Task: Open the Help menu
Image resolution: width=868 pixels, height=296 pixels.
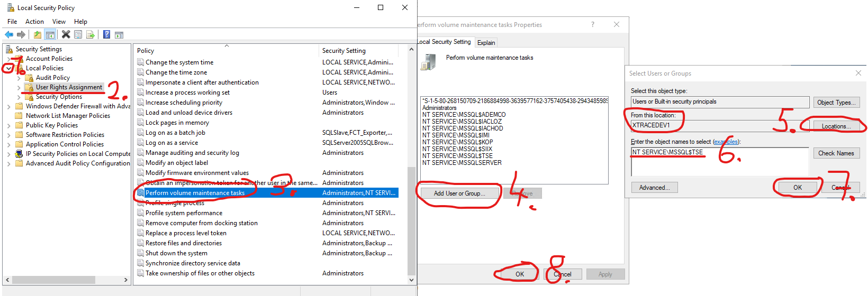Action: point(80,22)
